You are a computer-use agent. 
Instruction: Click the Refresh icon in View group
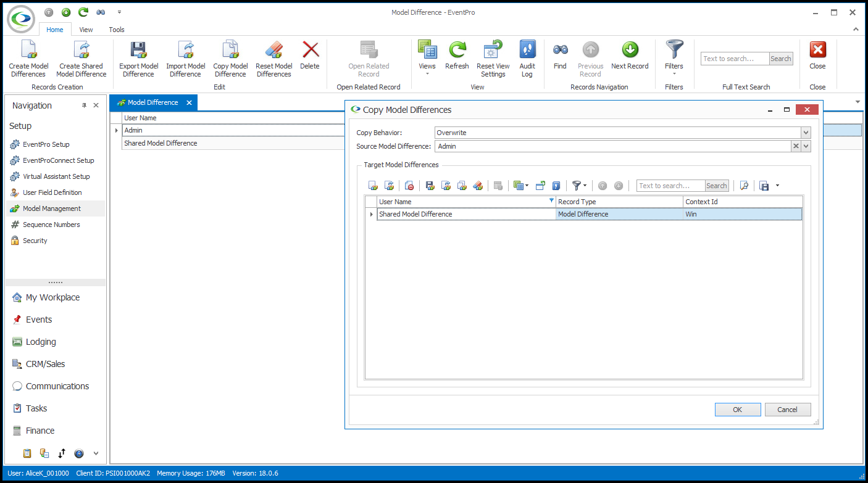457,51
